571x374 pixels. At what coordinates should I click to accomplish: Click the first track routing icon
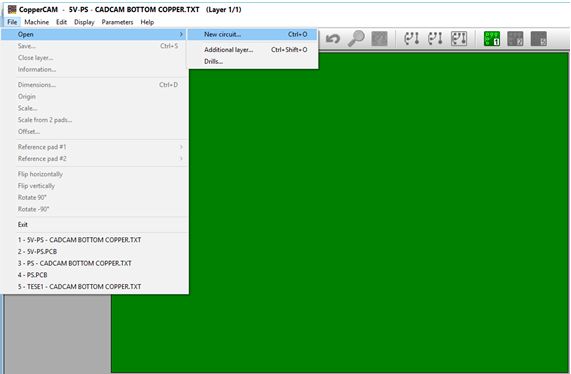click(x=411, y=38)
